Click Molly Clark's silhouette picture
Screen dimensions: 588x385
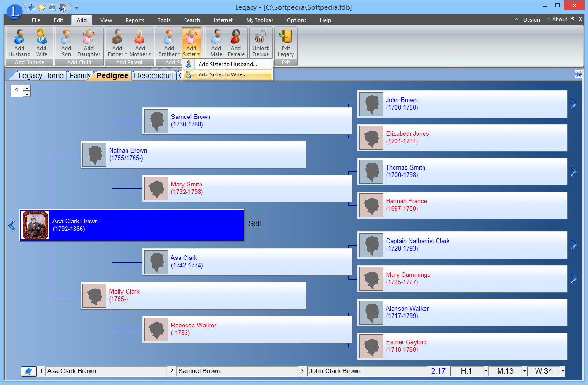point(94,296)
